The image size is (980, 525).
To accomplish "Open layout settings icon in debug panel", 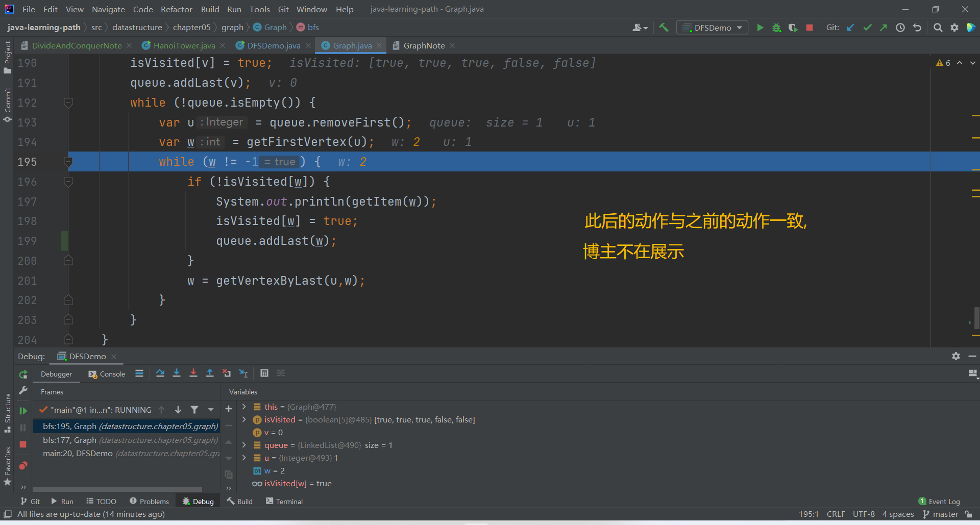I will tap(973, 374).
